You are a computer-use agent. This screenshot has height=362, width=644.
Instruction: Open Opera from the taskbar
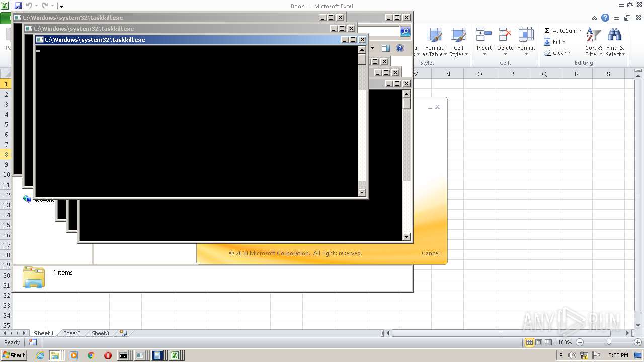point(108,355)
